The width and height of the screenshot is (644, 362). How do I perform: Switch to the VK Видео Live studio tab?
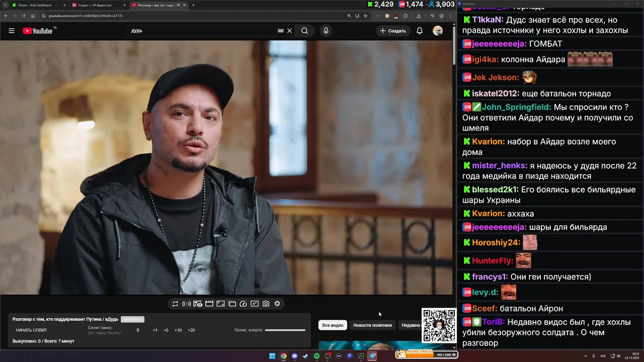98,5
